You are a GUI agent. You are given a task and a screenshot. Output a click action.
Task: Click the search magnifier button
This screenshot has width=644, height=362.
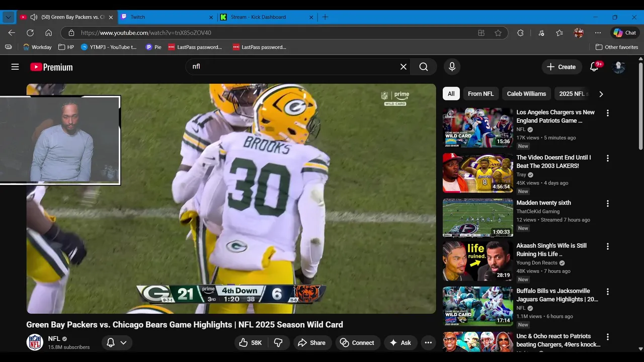[424, 67]
